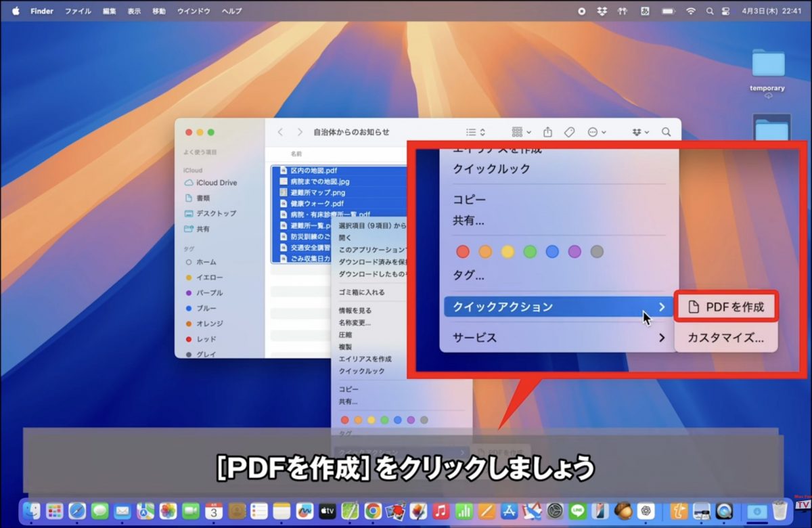The width and height of the screenshot is (812, 528).
Task: Open the Dropbox dropdown in Finder toolbar
Action: point(640,132)
